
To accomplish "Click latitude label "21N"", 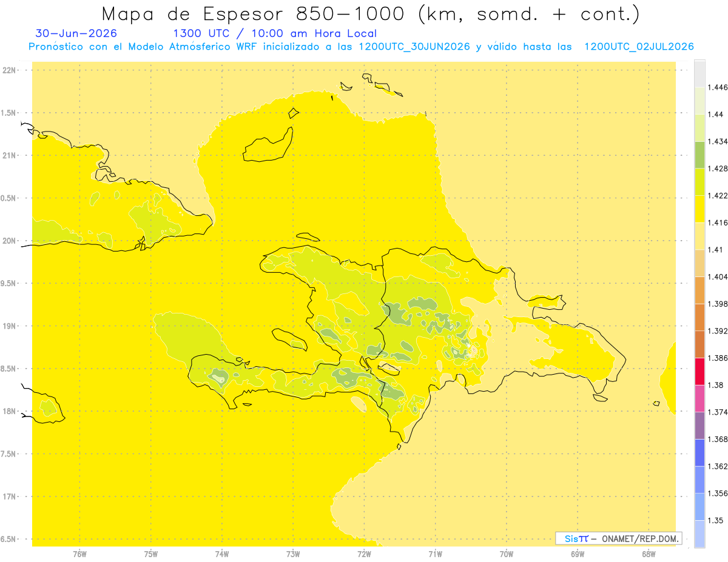I will [10, 156].
